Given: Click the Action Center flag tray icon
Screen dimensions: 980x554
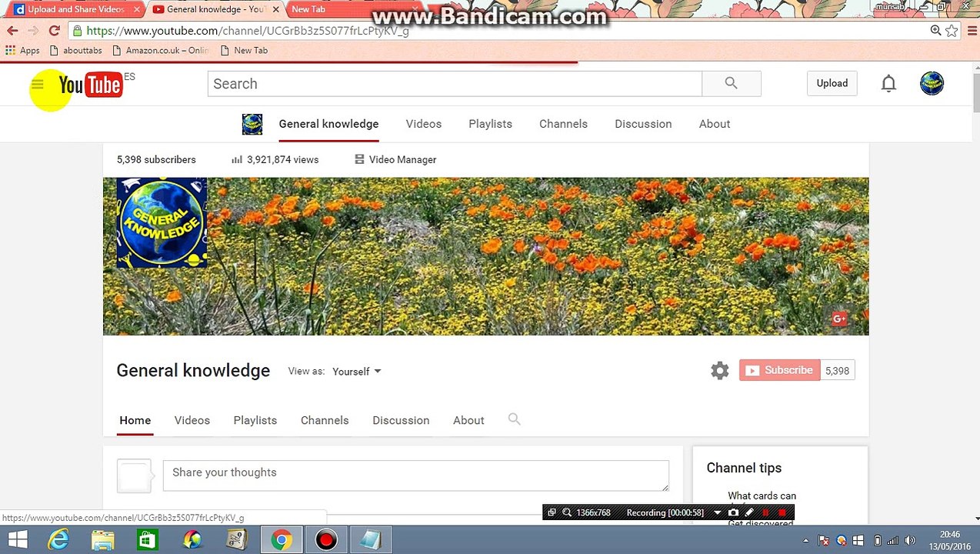Looking at the screenshot, I should pyautogui.click(x=824, y=540).
